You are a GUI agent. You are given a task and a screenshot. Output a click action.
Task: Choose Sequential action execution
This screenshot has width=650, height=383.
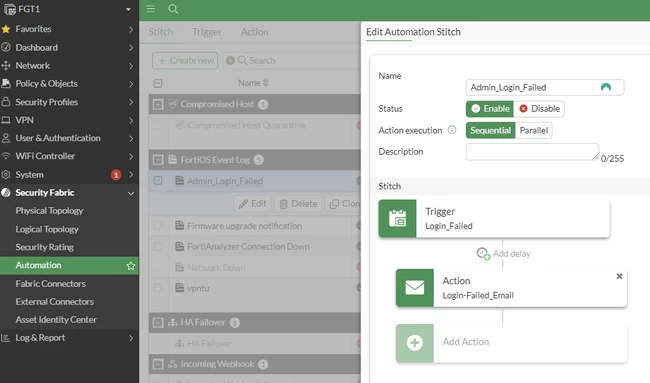(490, 130)
